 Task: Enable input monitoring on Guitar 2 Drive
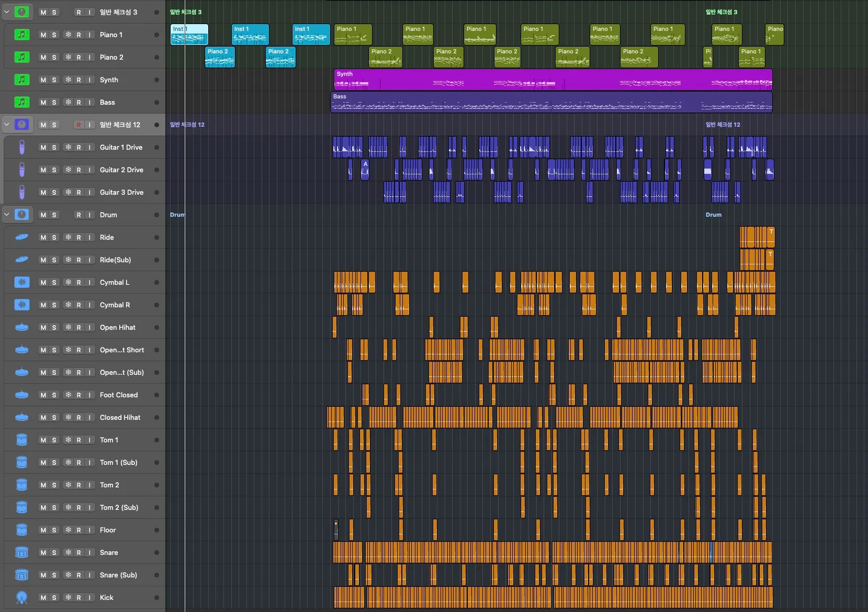(89, 170)
